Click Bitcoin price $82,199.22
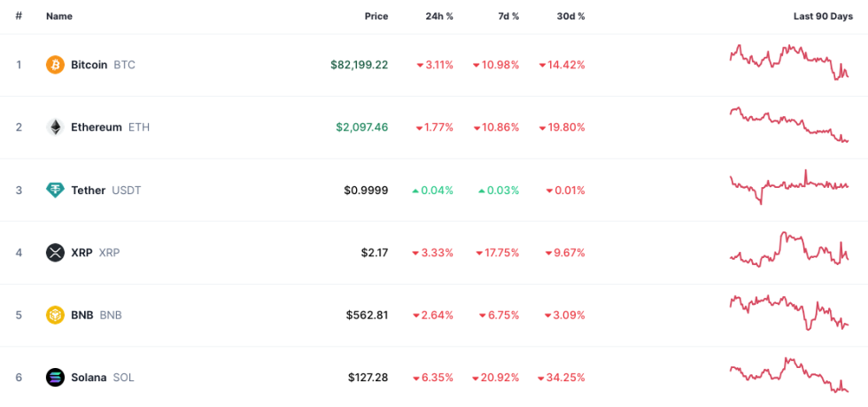The image size is (868, 407). click(x=359, y=65)
